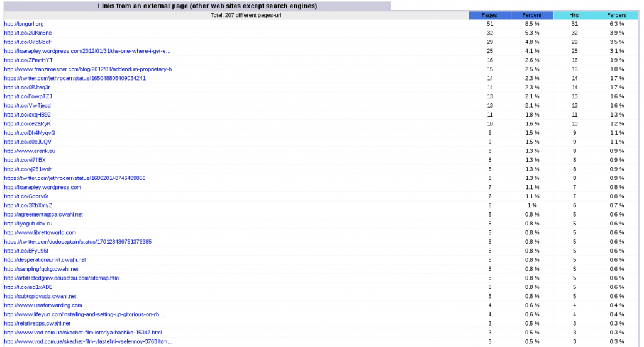This screenshot has width=644, height=347.
Task: Open the lifeyun.com gitorious install link
Action: [x=84, y=314]
